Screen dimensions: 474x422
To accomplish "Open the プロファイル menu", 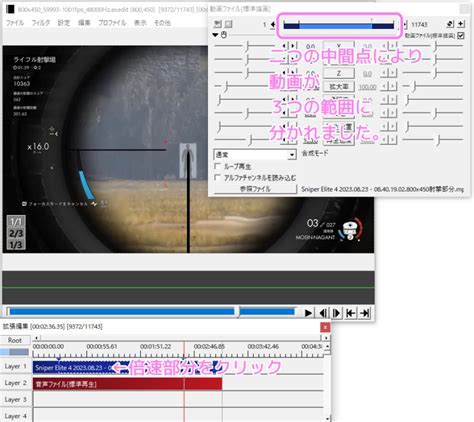I will pos(112,23).
